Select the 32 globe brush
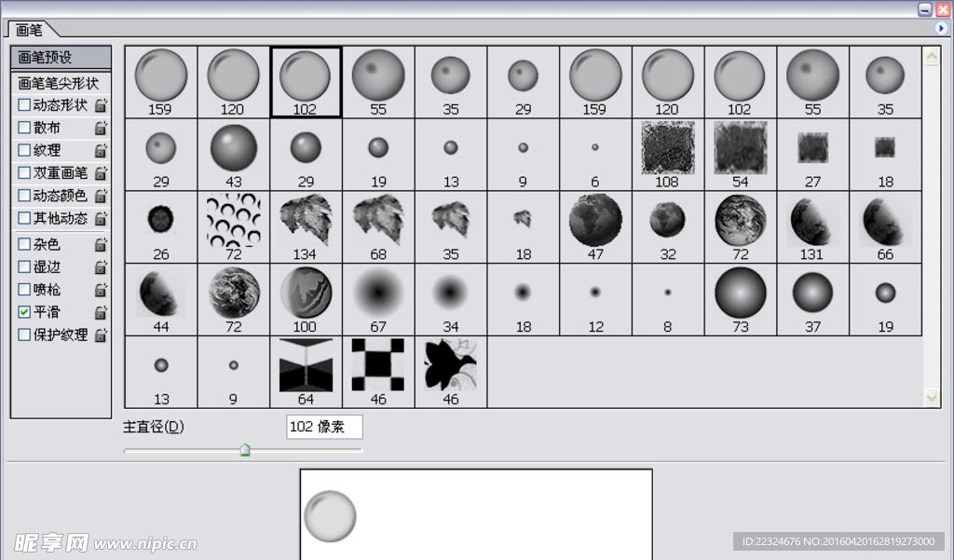Screen dimensions: 954x560 point(668,226)
